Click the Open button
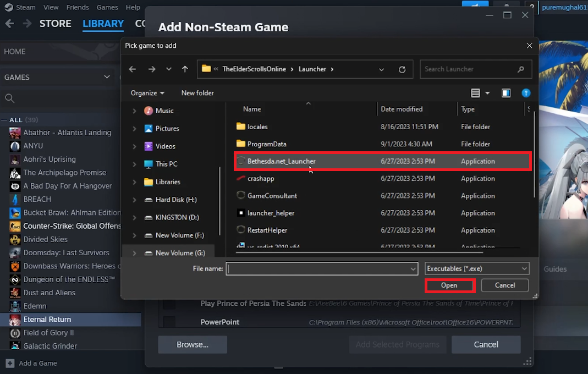Screen dimensions: 588x374 pyautogui.click(x=449, y=285)
